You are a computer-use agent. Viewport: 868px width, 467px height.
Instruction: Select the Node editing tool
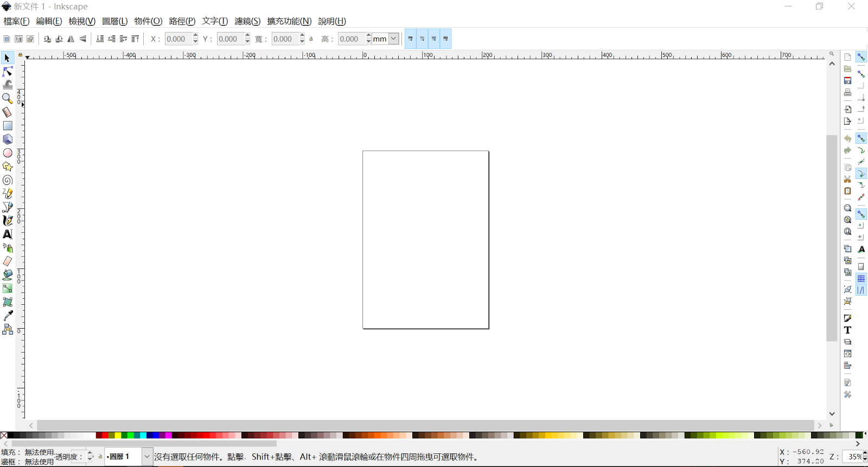7,72
